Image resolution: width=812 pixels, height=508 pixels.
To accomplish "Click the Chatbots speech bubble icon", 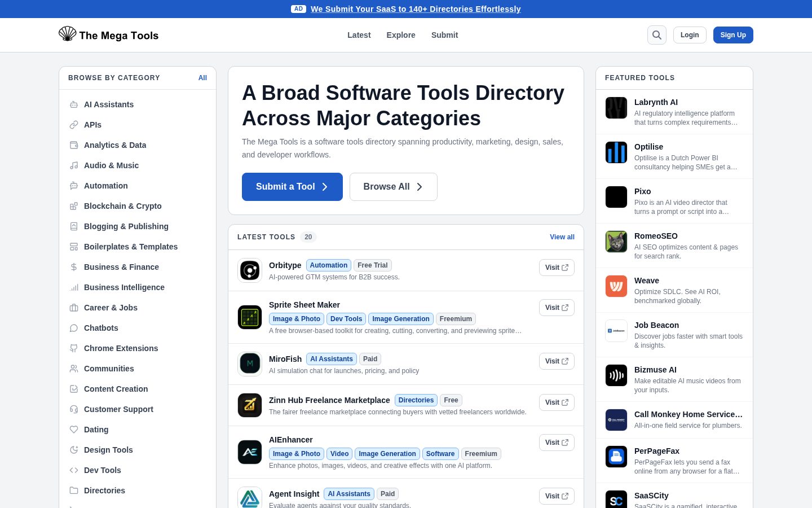I will click(74, 328).
